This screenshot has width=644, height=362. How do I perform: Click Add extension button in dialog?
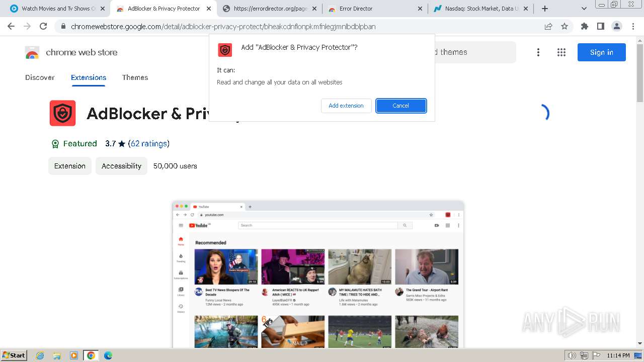[x=346, y=106]
